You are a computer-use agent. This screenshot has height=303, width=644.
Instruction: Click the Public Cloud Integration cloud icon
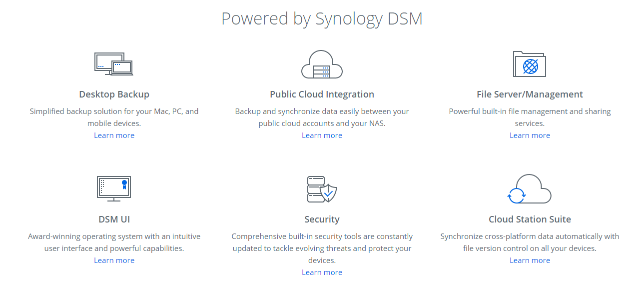322,64
